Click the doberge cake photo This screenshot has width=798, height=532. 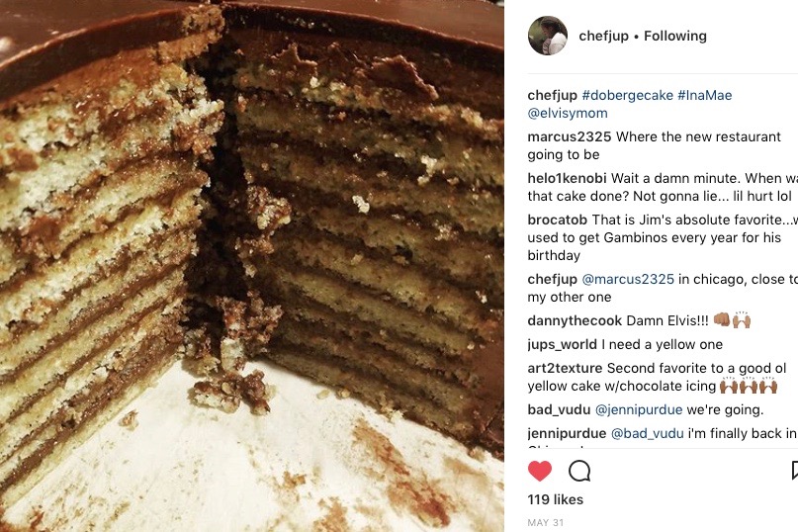tap(252, 266)
